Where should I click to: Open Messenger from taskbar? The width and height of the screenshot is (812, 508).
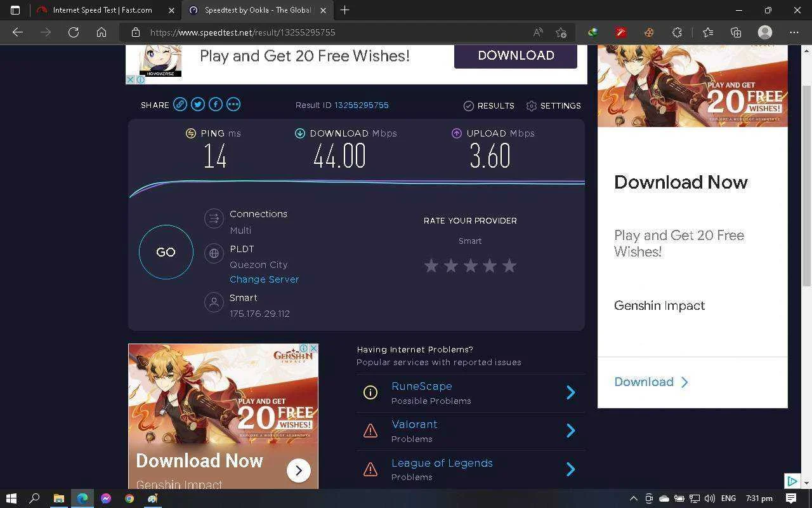click(x=106, y=498)
